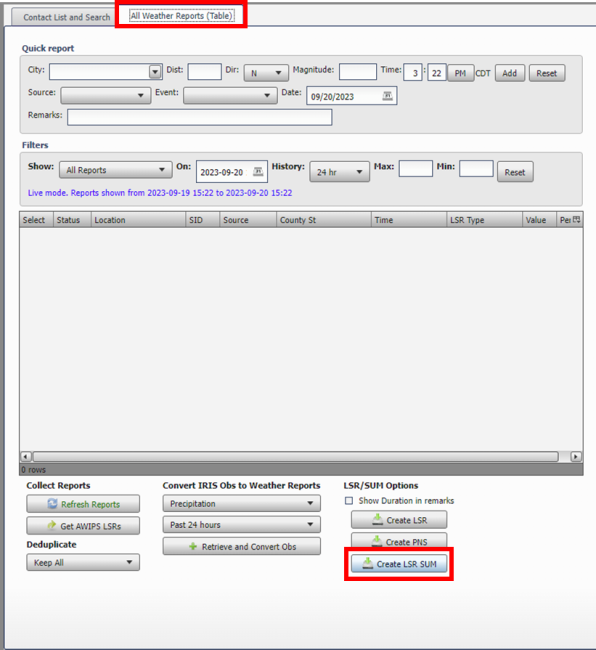Switch to Contact List and Search tab

point(67,17)
